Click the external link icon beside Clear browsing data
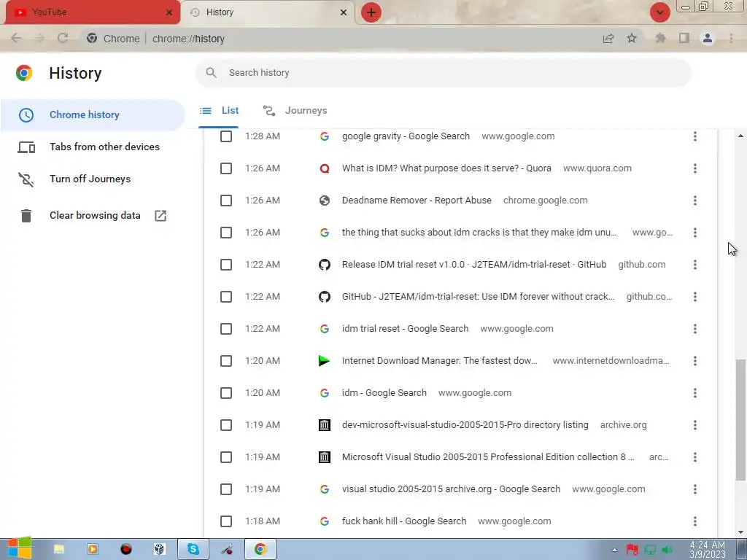 [x=160, y=215]
